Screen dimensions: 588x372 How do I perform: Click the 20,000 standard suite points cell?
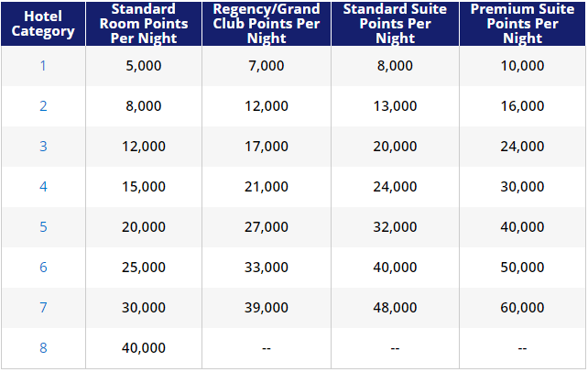(395, 147)
